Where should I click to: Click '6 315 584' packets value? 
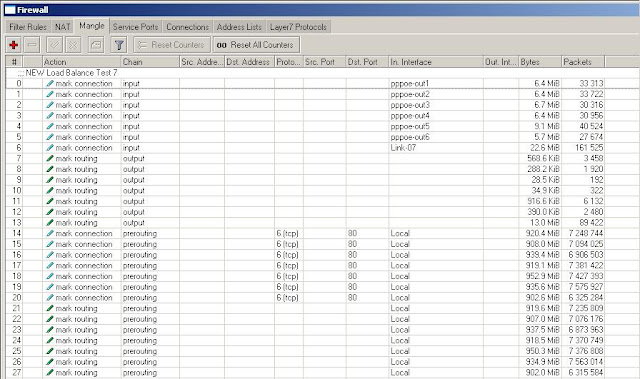point(586,372)
